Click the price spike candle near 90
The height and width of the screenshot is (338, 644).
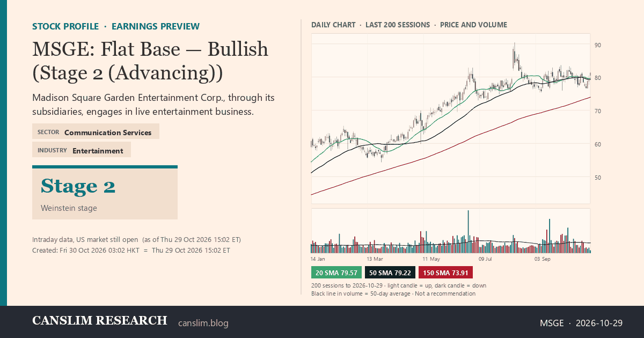click(514, 55)
